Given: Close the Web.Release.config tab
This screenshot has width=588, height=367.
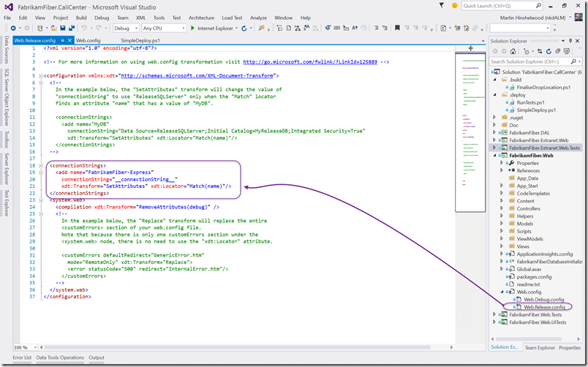Looking at the screenshot, I should pyautogui.click(x=69, y=40).
